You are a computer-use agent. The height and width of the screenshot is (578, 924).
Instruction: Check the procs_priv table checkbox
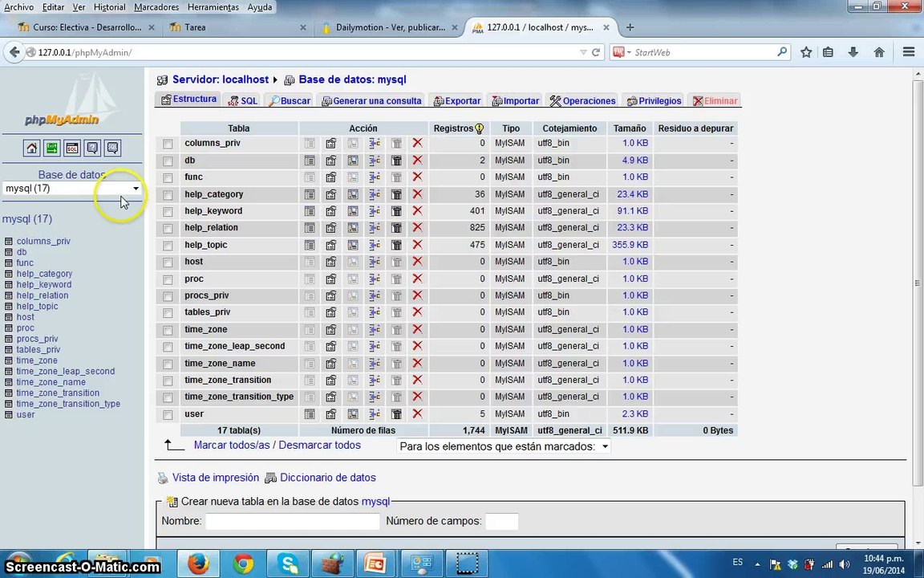(x=168, y=296)
